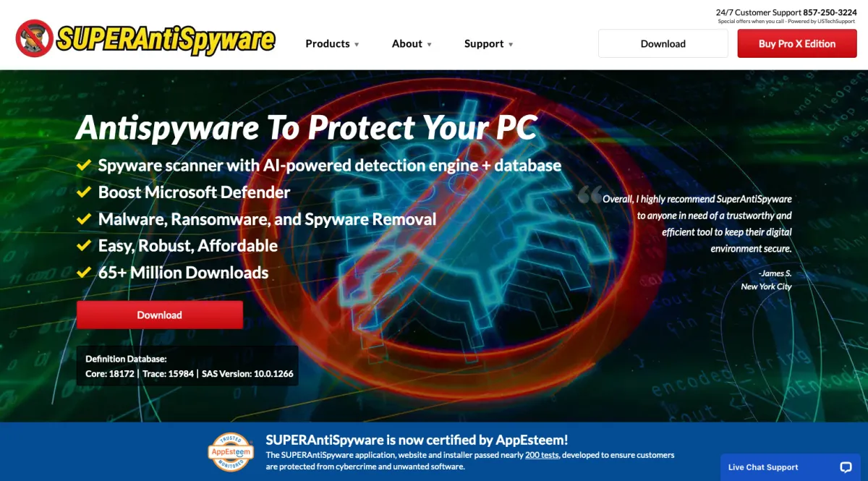The image size is (868, 481).
Task: Click the white Download button in header
Action: [x=663, y=43]
